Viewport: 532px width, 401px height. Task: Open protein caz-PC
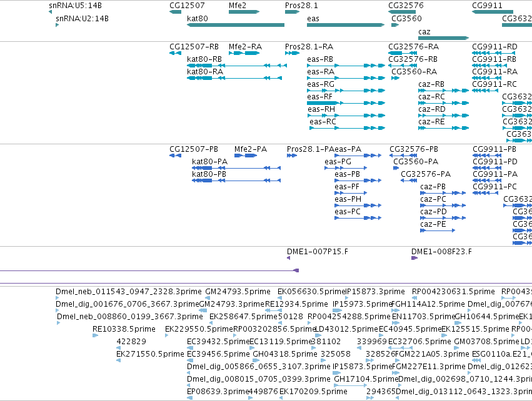433,200
